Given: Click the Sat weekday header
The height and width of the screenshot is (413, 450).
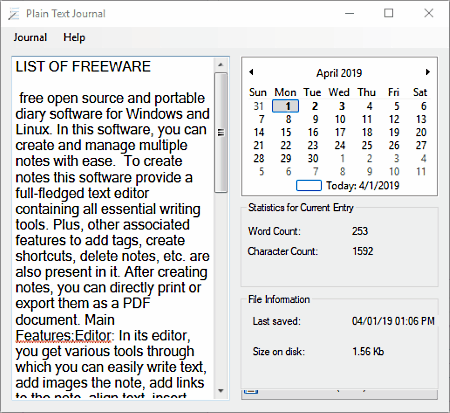Looking at the screenshot, I should [420, 92].
